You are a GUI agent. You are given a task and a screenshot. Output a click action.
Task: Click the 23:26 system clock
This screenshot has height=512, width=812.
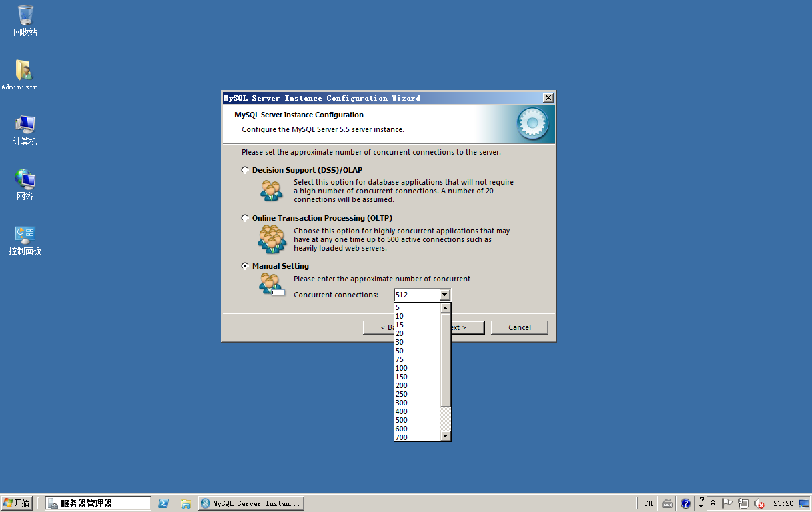coord(783,503)
